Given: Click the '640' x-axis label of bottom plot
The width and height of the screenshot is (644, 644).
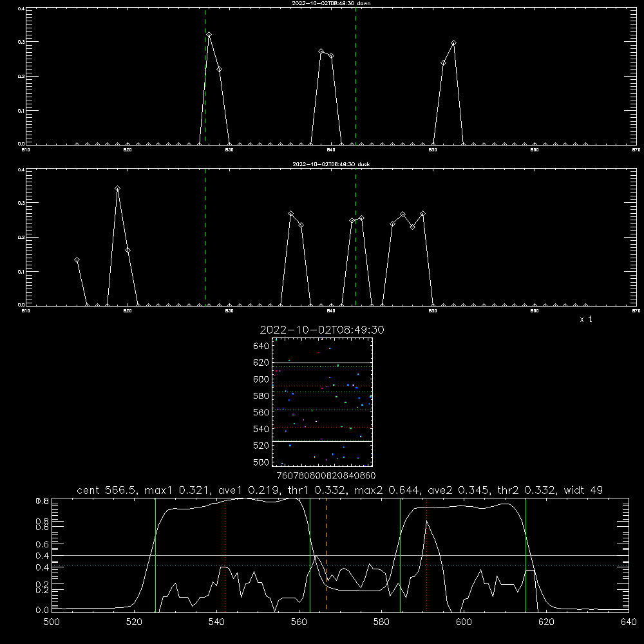Looking at the screenshot, I should tap(629, 622).
